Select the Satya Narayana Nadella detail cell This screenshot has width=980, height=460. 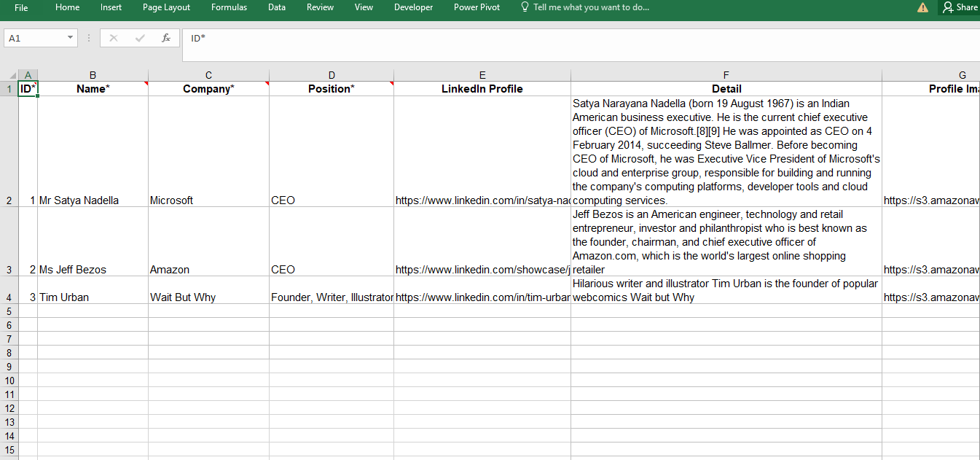pyautogui.click(x=726, y=152)
